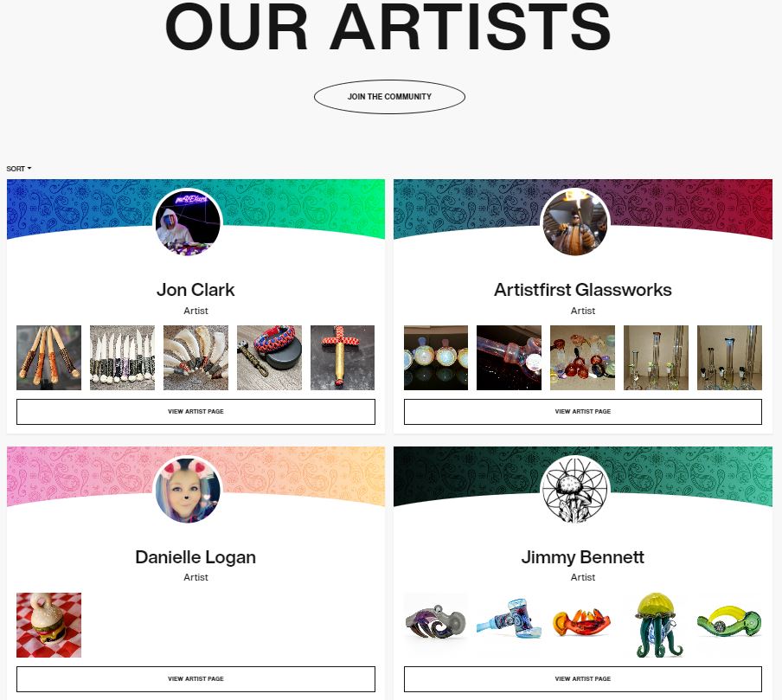The image size is (782, 700).
Task: View Danielle Logan's artist page button
Action: [195, 679]
